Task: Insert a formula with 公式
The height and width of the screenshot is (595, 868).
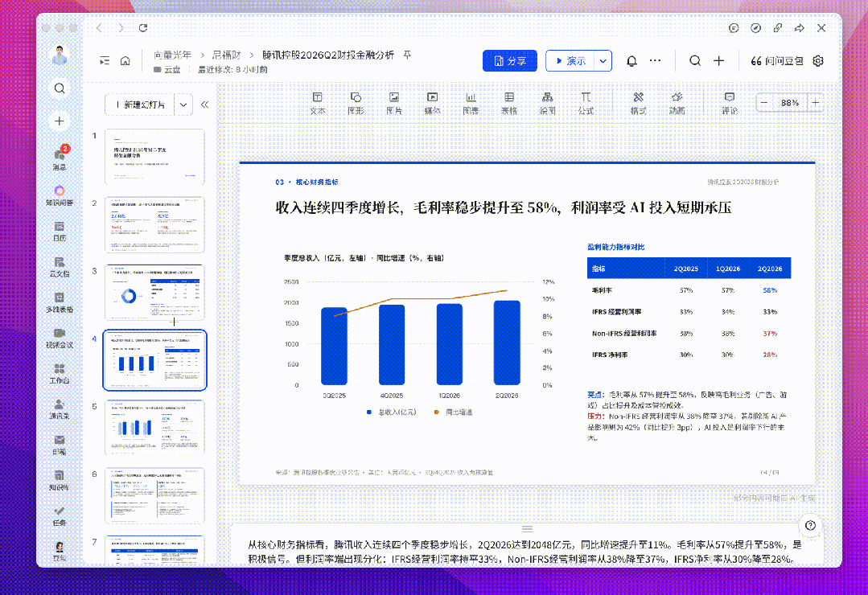Action: [586, 104]
